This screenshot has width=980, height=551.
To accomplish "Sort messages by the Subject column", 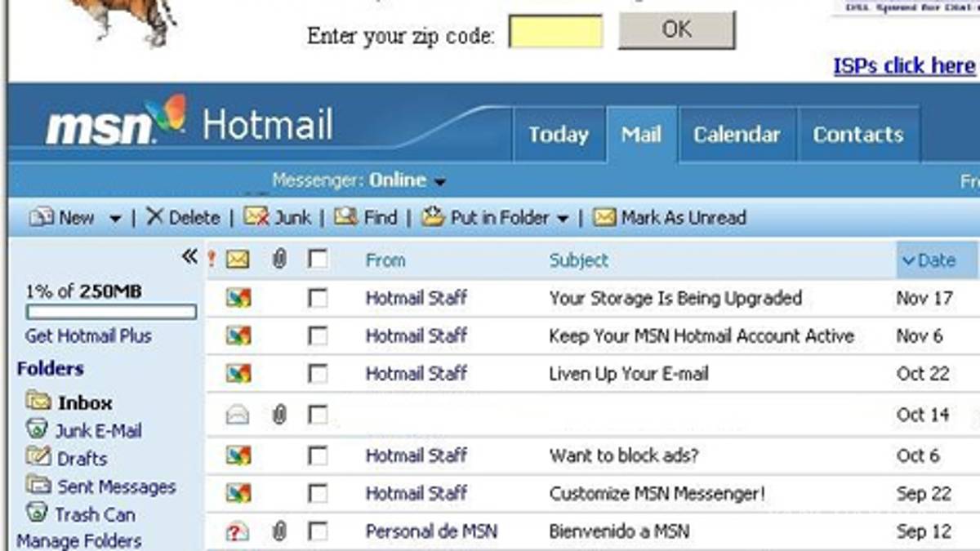I will pyautogui.click(x=579, y=260).
